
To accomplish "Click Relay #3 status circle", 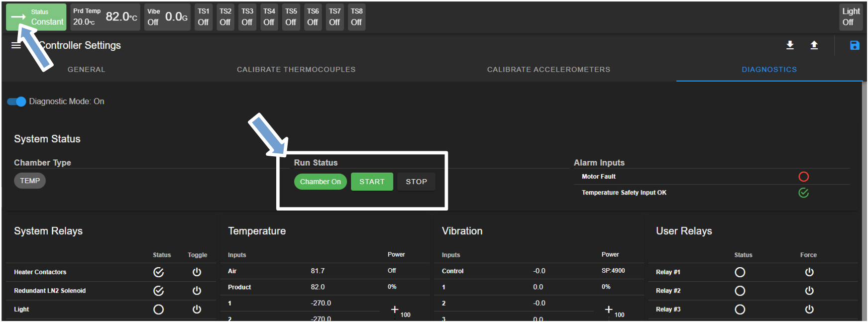I will click(740, 310).
